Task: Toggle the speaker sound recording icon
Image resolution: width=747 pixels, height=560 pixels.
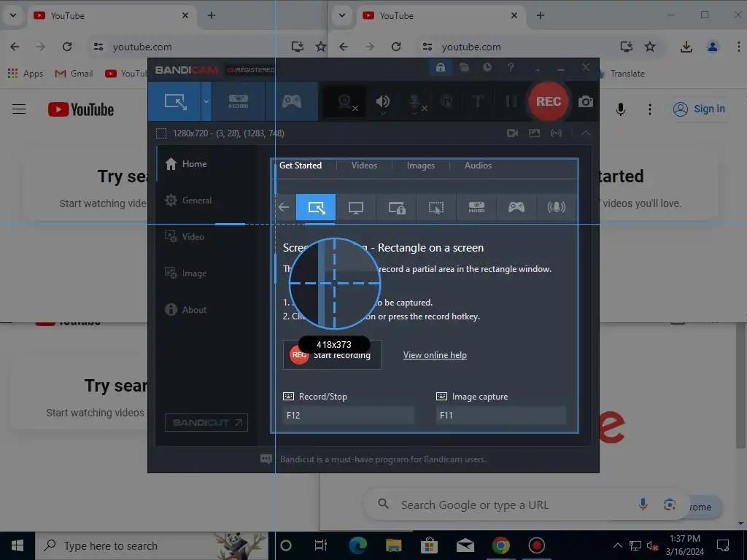Action: 382,102
